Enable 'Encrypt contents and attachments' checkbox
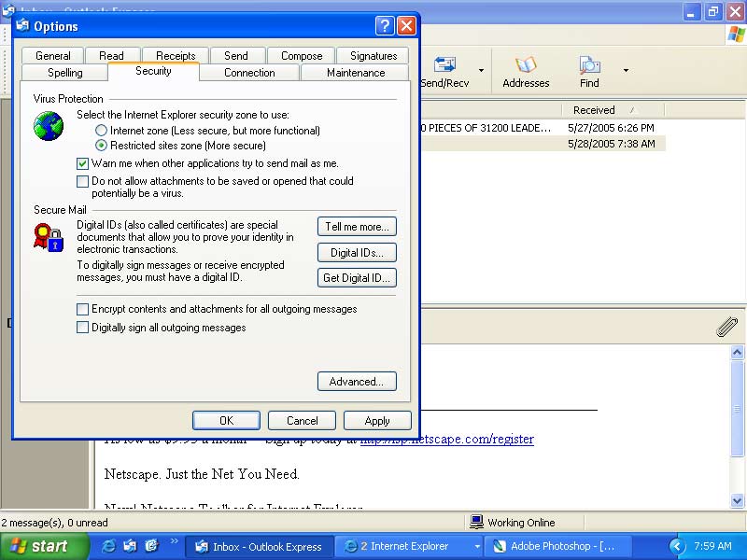This screenshot has width=747, height=560. 82,309
